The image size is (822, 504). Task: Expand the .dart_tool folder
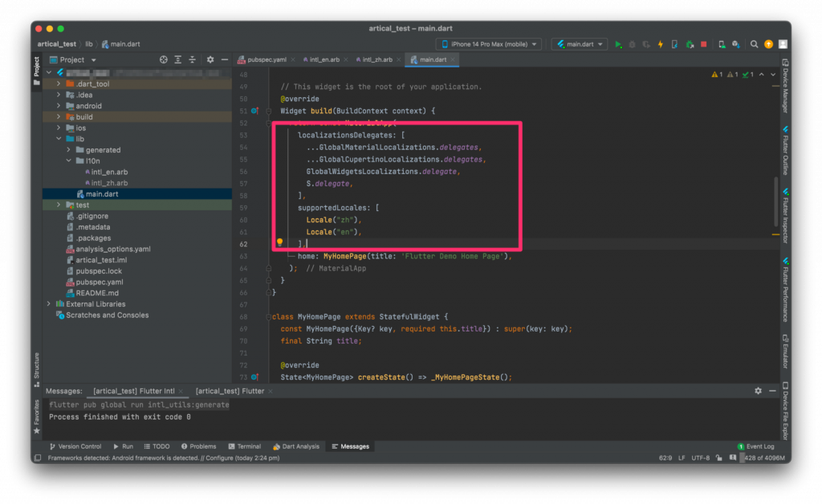(59, 83)
